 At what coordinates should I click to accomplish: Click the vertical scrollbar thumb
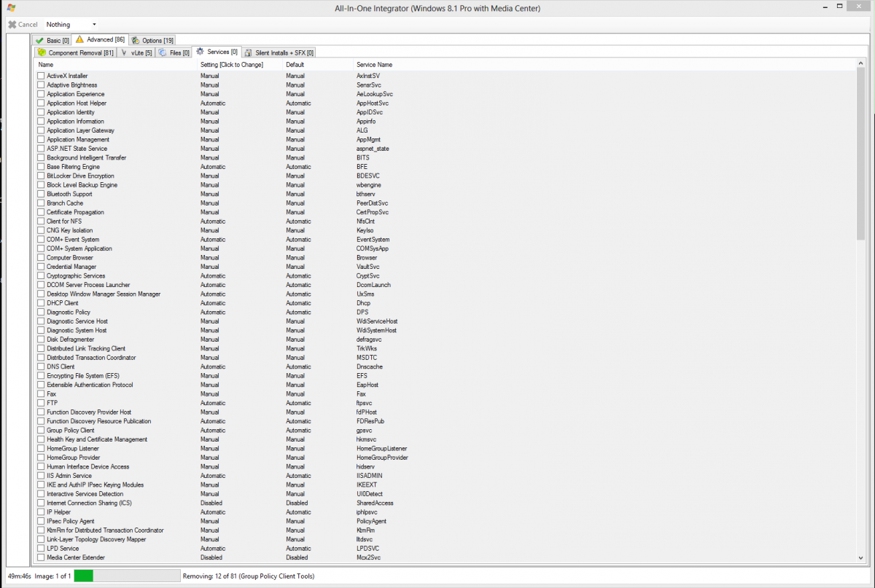tap(861, 154)
